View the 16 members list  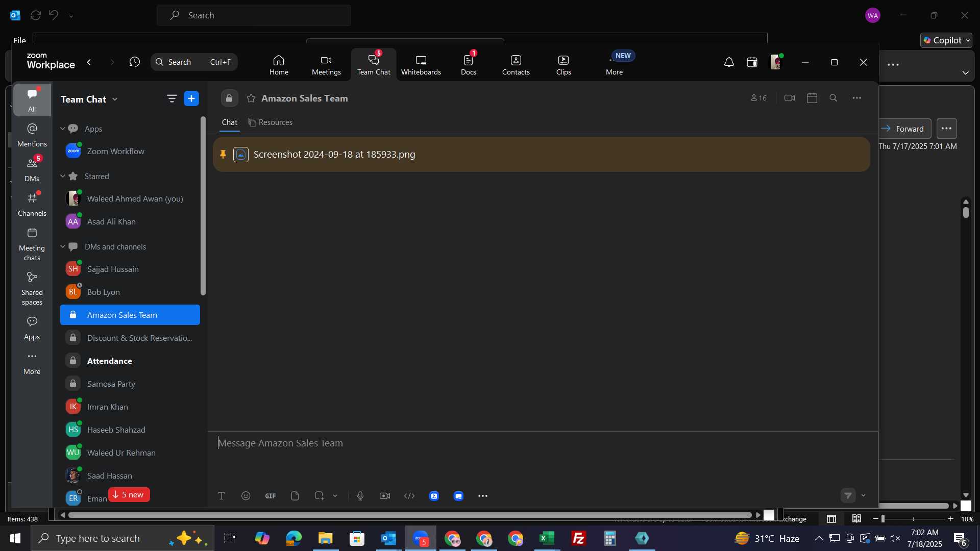[758, 98]
